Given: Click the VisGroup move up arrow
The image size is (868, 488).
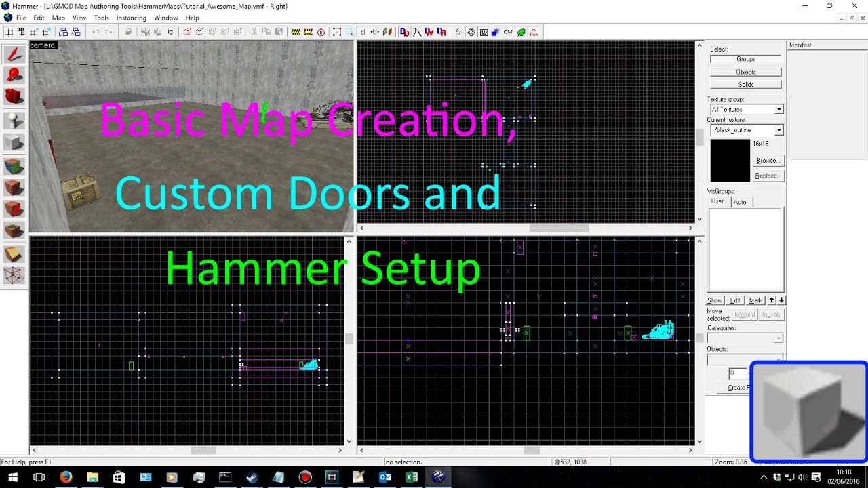Looking at the screenshot, I should 772,300.
